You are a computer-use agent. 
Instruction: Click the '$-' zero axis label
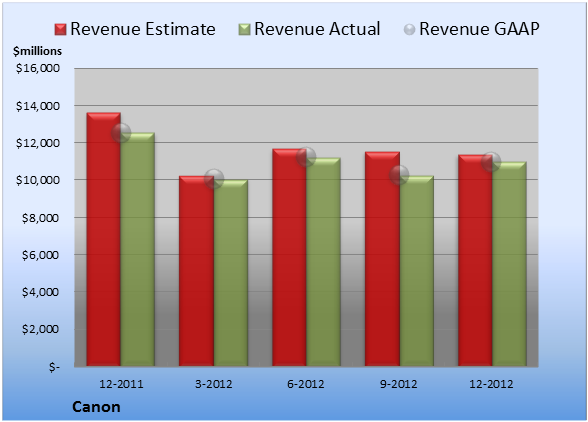click(54, 367)
